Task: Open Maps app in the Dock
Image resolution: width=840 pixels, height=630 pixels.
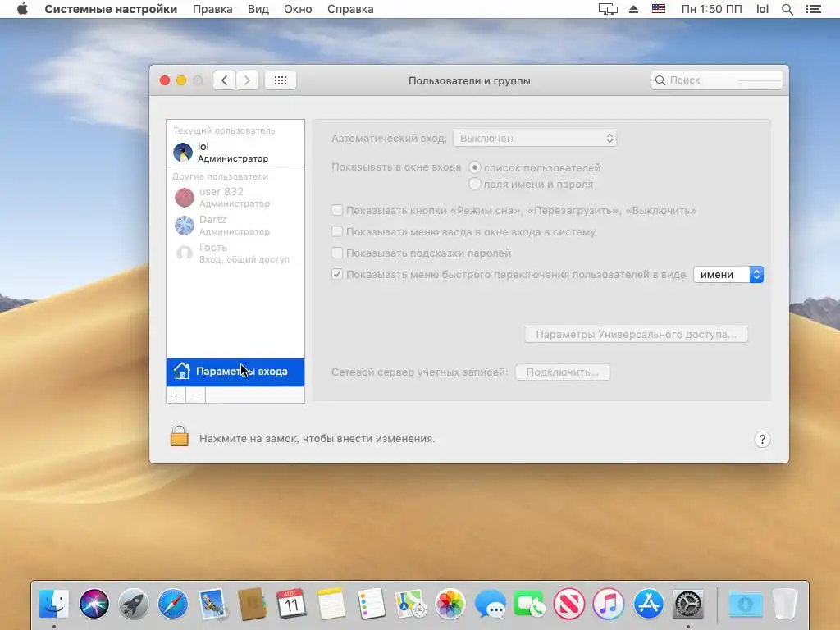Action: 410,604
